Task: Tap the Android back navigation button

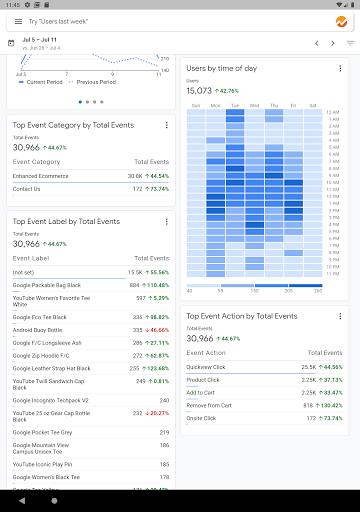Action: [22, 501]
